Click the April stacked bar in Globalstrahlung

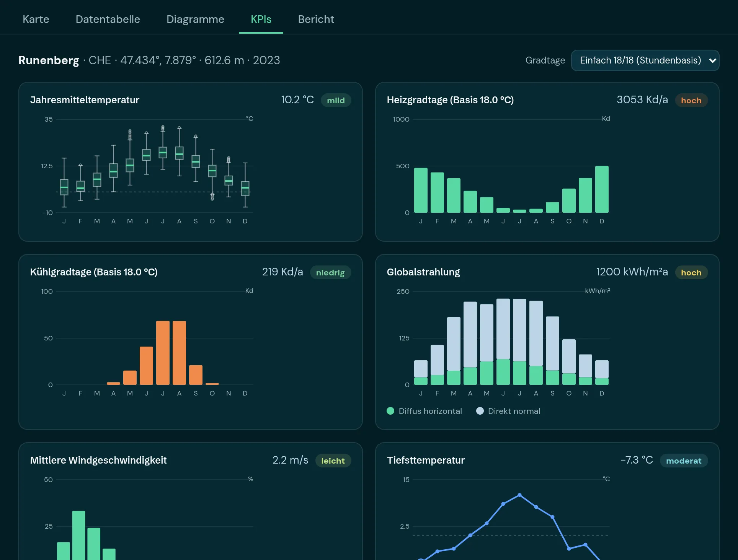pos(470,343)
